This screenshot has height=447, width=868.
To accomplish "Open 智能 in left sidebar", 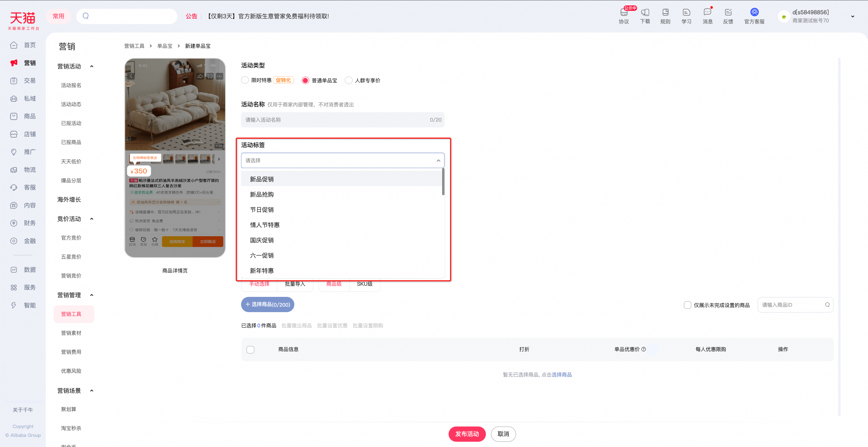I will coord(23,305).
